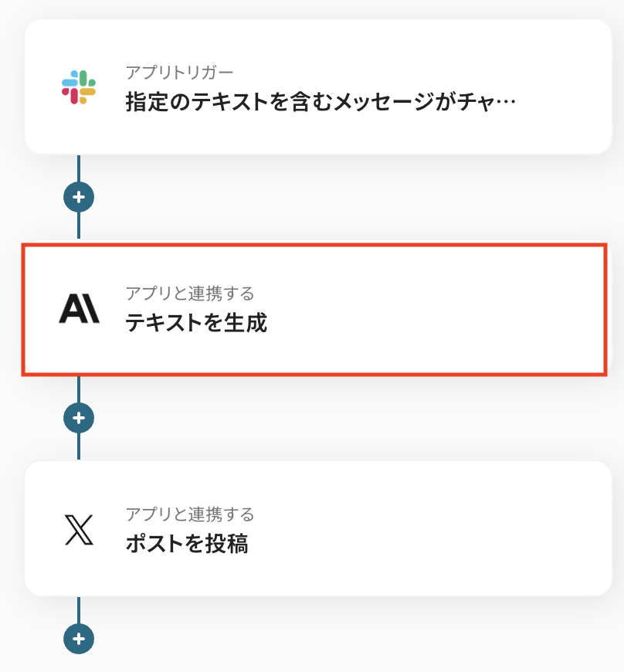Add a step after ポストを投稿

tap(79, 639)
